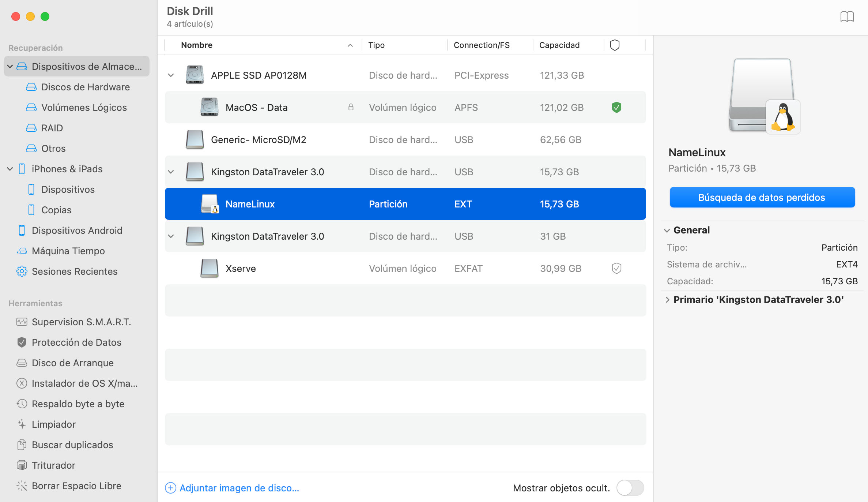This screenshot has height=502, width=868.
Task: Click the Xserve shield status icon
Action: point(615,268)
